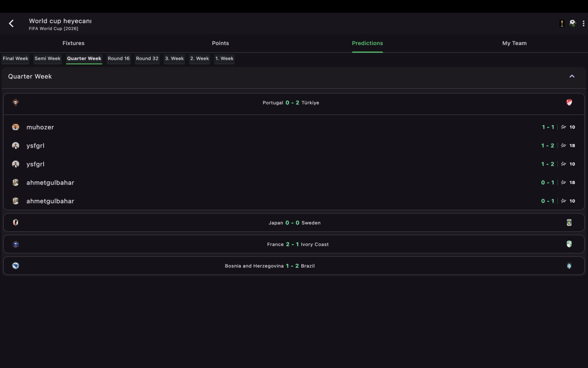Image resolution: width=588 pixels, height=368 pixels.
Task: Select the Final Week filter
Action: [x=16, y=58]
